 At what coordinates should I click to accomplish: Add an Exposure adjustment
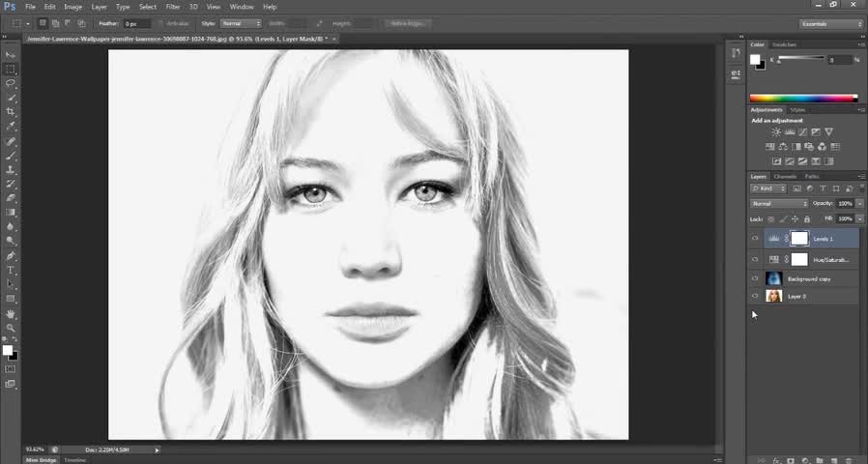pyautogui.click(x=816, y=131)
